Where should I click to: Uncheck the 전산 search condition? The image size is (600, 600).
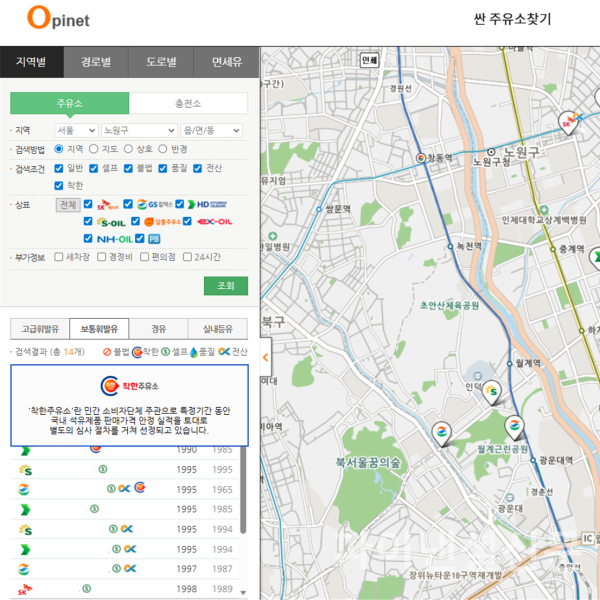[197, 168]
